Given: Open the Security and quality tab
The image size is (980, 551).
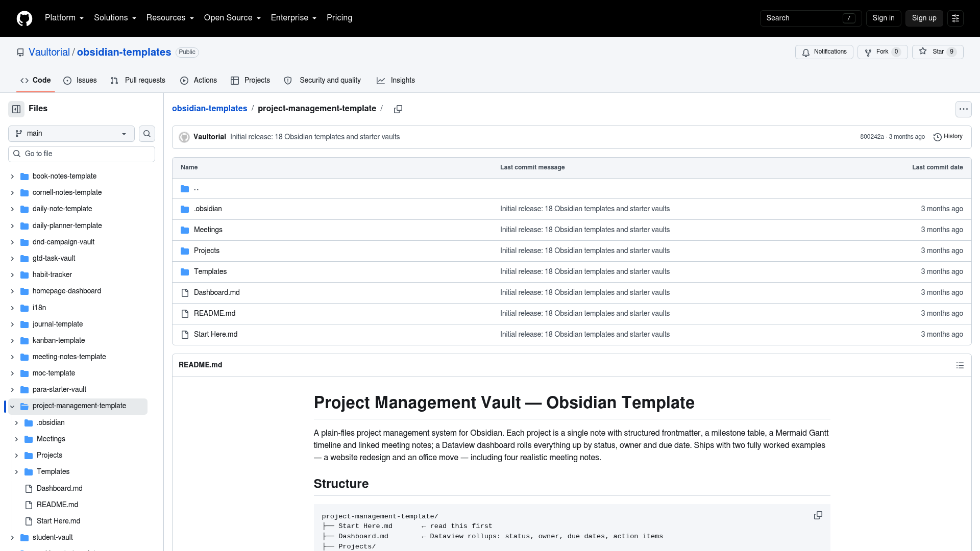Looking at the screenshot, I should [x=323, y=81].
